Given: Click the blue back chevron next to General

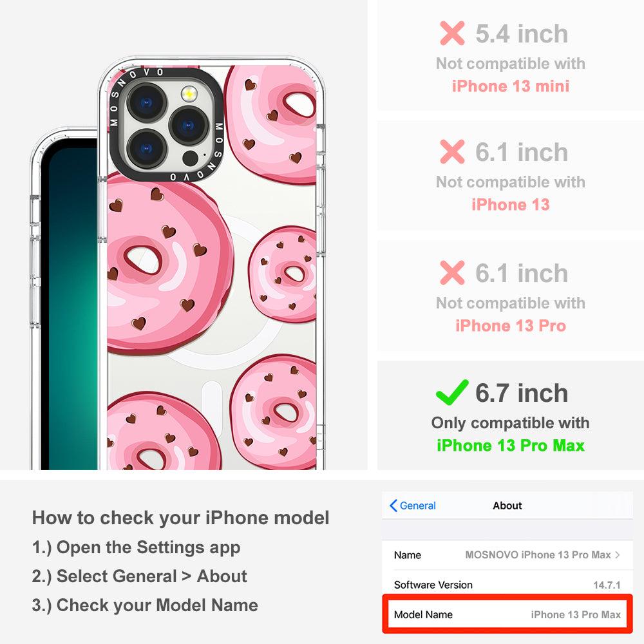Looking at the screenshot, I should [393, 506].
